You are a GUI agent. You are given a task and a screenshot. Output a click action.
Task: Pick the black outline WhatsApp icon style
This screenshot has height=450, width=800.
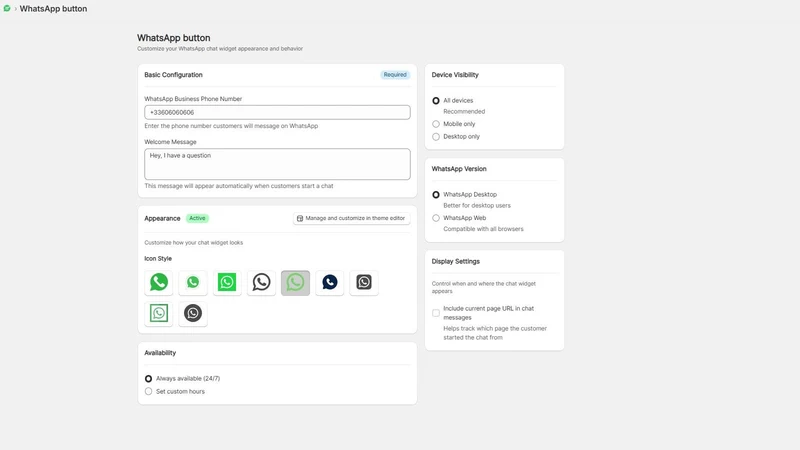(261, 282)
